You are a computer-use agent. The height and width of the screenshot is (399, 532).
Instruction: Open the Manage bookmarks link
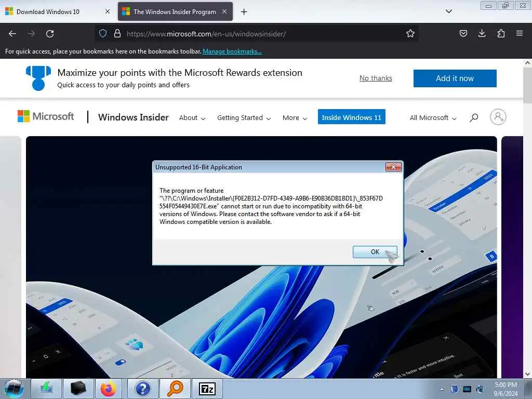[232, 51]
